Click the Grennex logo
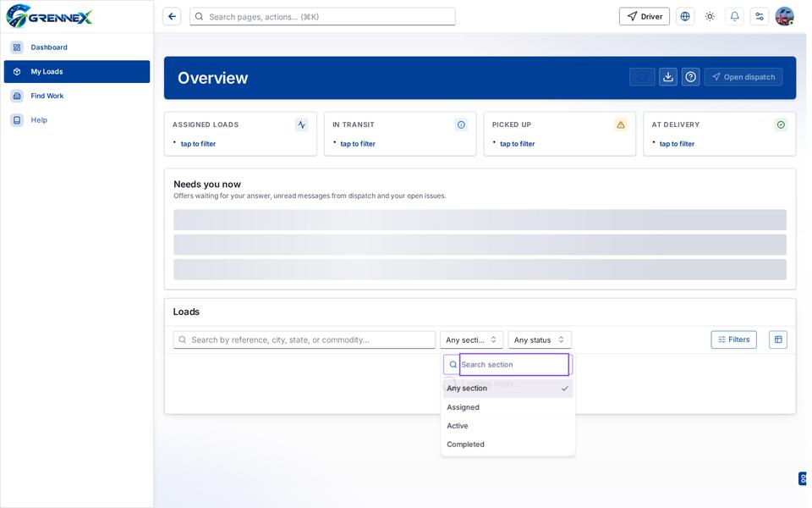Image resolution: width=812 pixels, height=508 pixels. [49, 16]
